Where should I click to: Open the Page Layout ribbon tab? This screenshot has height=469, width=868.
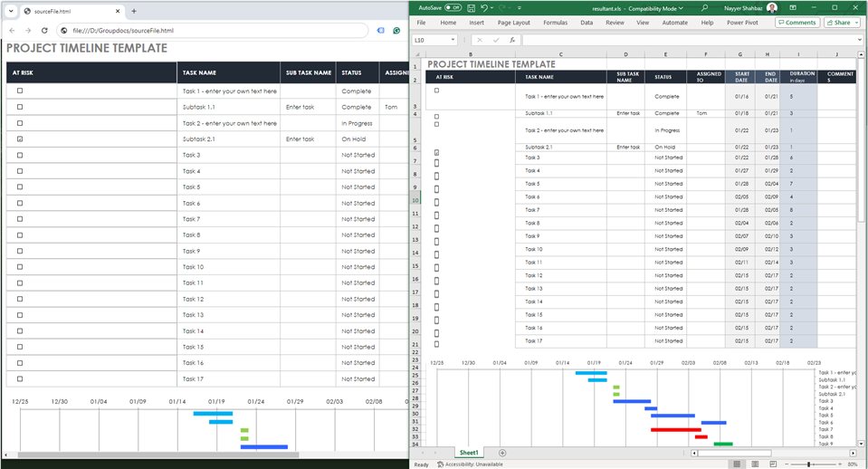514,23
